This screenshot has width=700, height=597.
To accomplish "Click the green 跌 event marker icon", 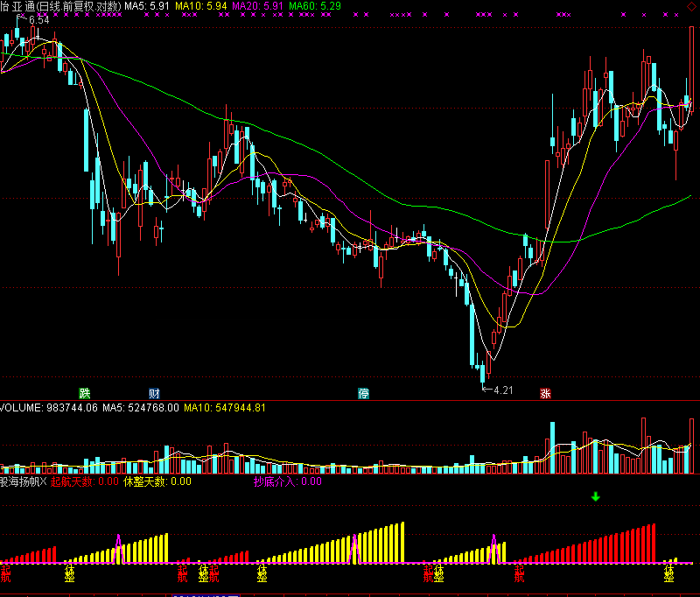I will click(85, 393).
